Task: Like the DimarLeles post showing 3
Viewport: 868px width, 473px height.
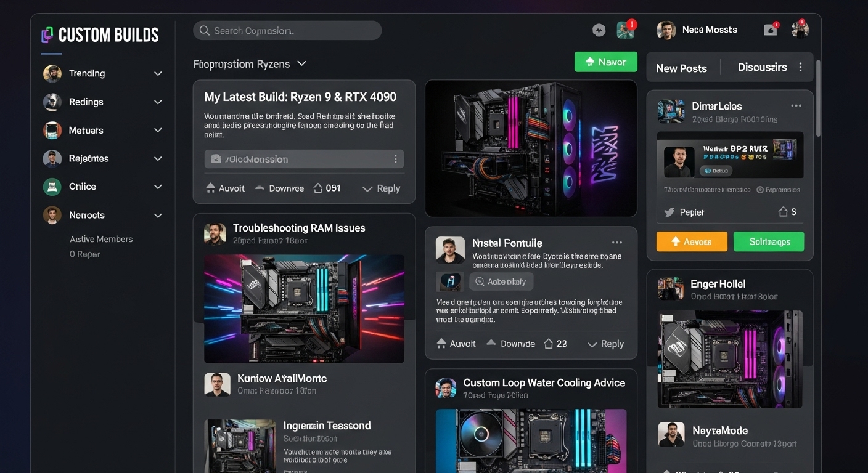Action: tap(787, 212)
